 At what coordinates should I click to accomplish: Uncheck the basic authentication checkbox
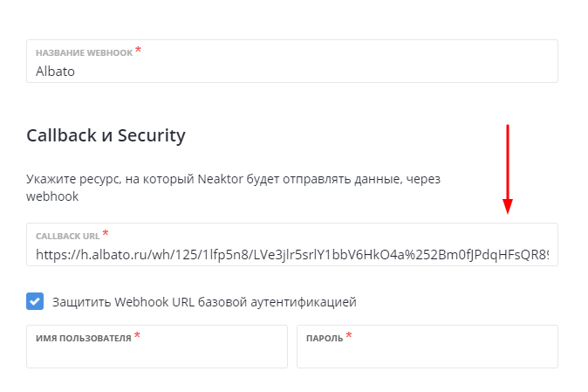point(35,302)
